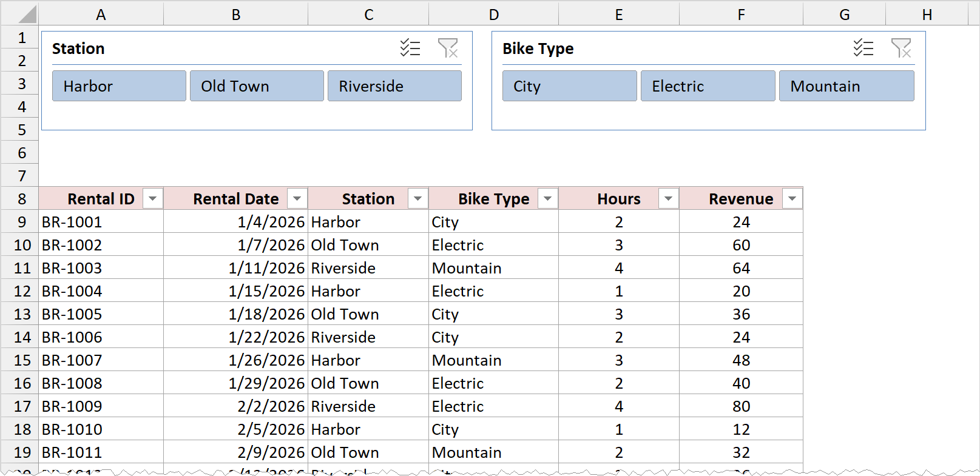The width and height of the screenshot is (980, 476).
Task: Toggle the Old Town slicer item
Action: (257, 86)
